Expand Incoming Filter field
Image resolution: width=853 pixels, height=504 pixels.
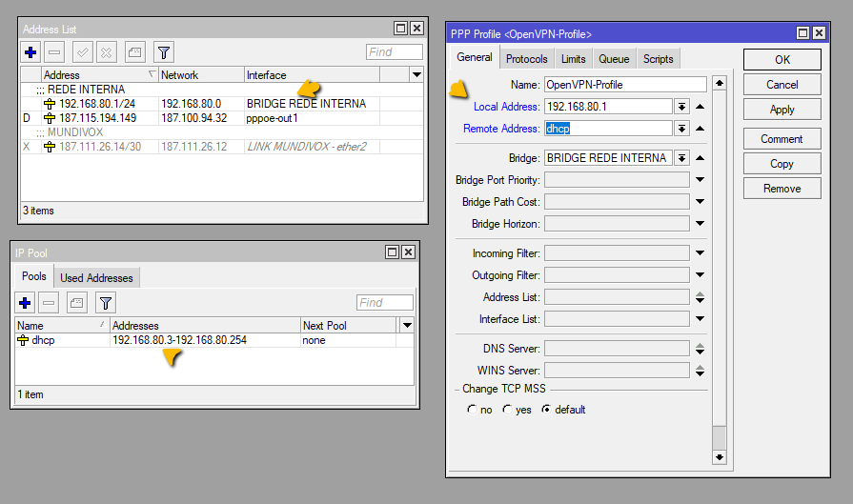point(701,252)
